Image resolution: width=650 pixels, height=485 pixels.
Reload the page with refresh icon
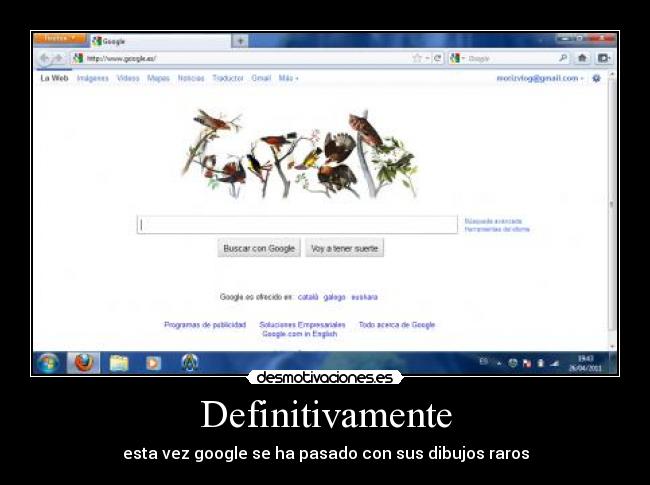coord(437,58)
